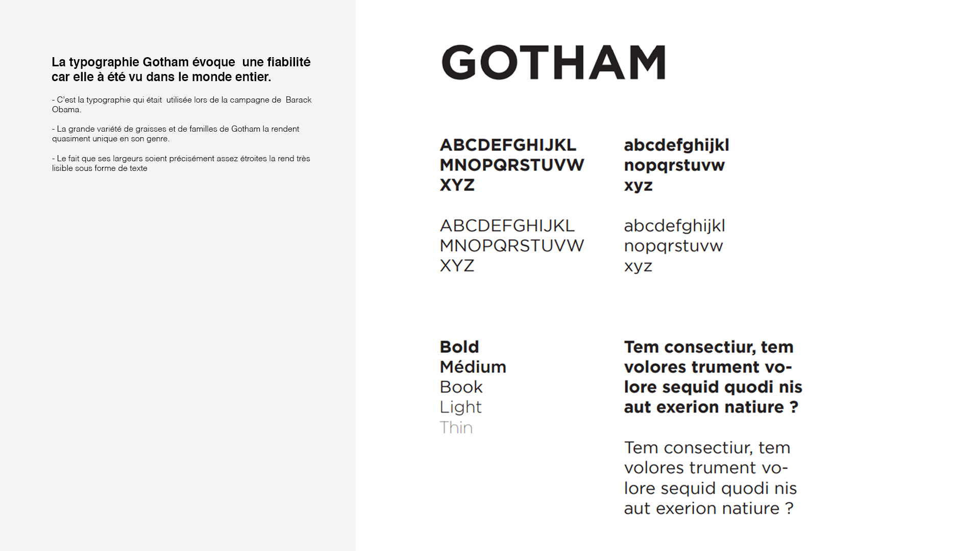The height and width of the screenshot is (551, 980).
Task: Select the bold lowercase nopqrstuvw line
Action: point(674,166)
